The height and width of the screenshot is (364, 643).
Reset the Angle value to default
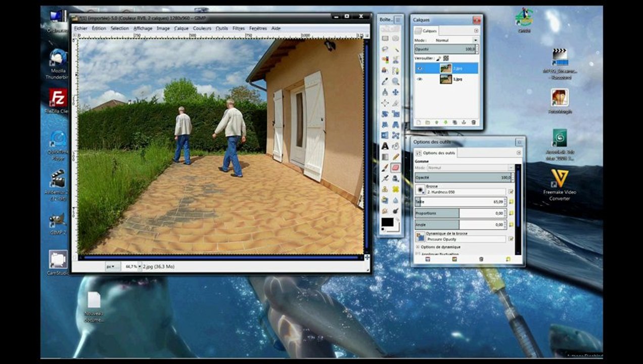pos(512,224)
